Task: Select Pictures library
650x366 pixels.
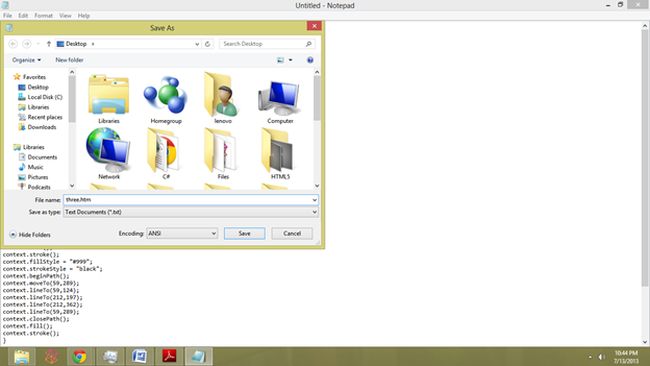Action: pos(33,177)
